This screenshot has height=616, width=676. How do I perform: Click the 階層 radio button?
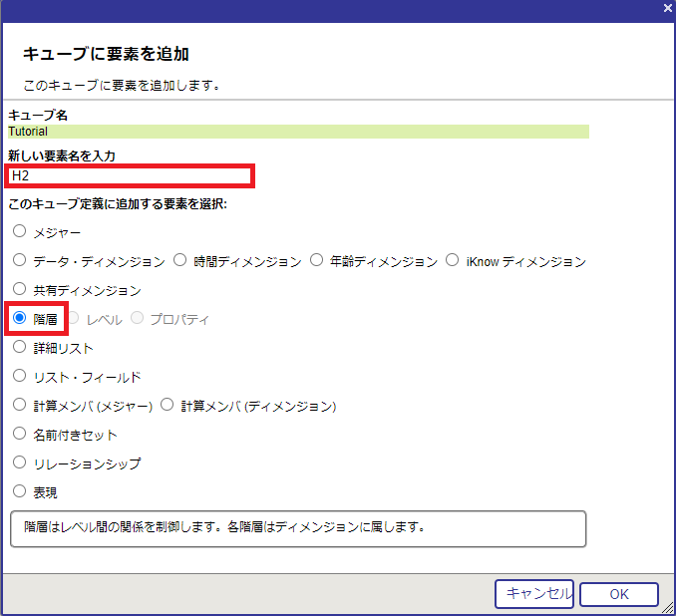coord(20,319)
